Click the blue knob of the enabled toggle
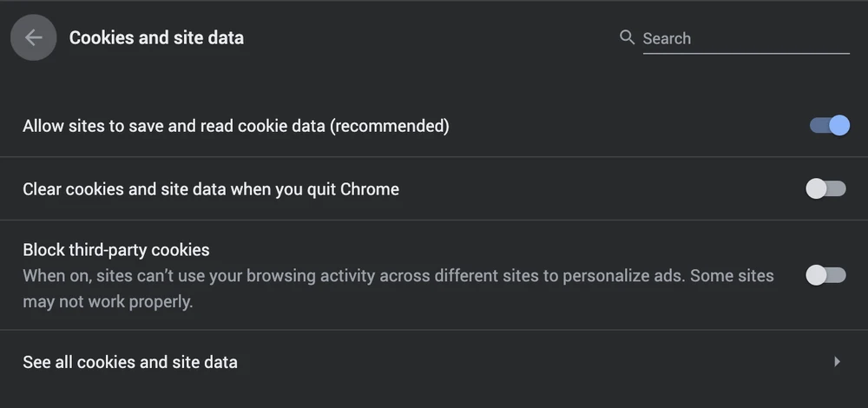 tap(838, 126)
